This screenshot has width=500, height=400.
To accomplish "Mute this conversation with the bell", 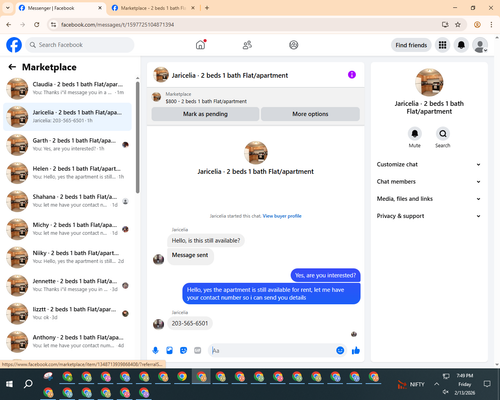I will click(414, 134).
